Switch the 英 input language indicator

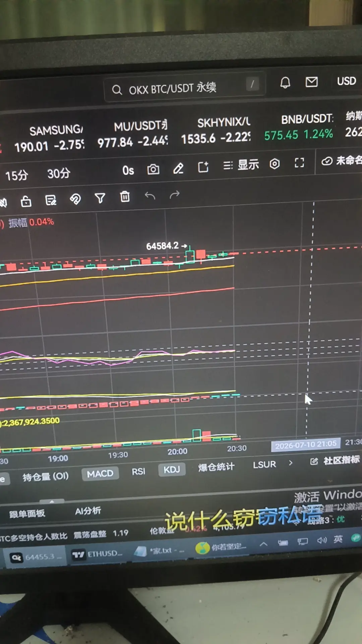338,539
